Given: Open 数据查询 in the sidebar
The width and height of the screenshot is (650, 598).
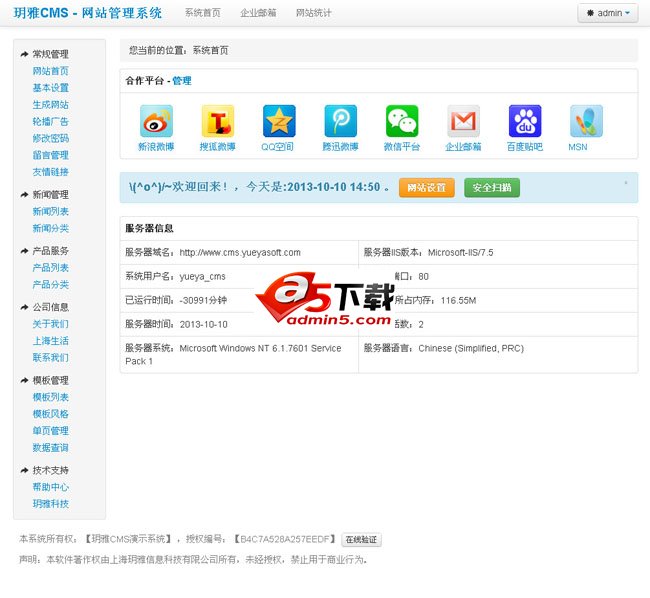Looking at the screenshot, I should coord(51,448).
